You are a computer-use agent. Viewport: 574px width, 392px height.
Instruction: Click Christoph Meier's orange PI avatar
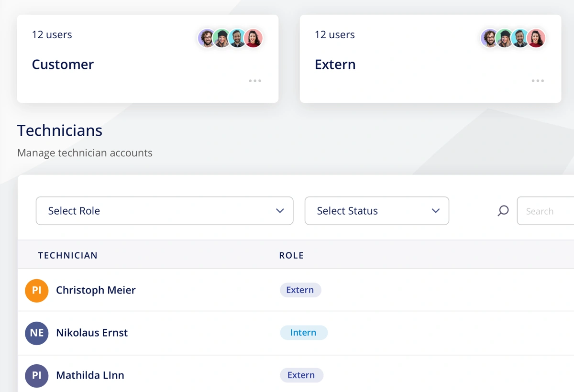[37, 291]
